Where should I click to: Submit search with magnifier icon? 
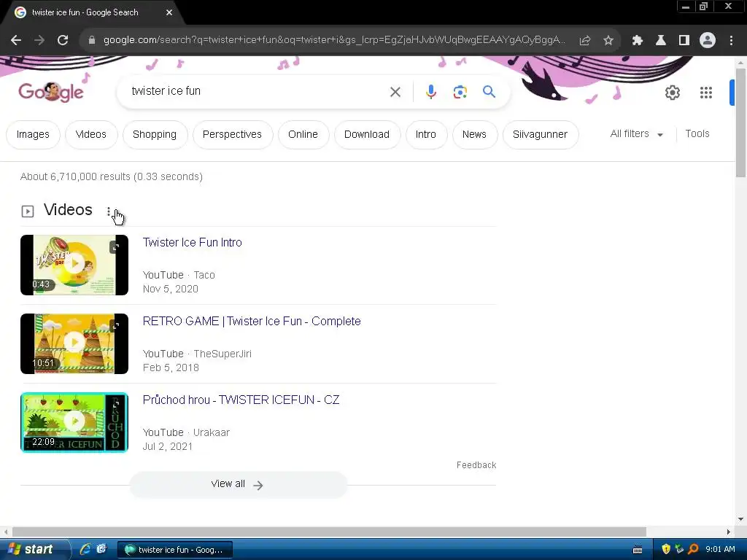(x=489, y=91)
